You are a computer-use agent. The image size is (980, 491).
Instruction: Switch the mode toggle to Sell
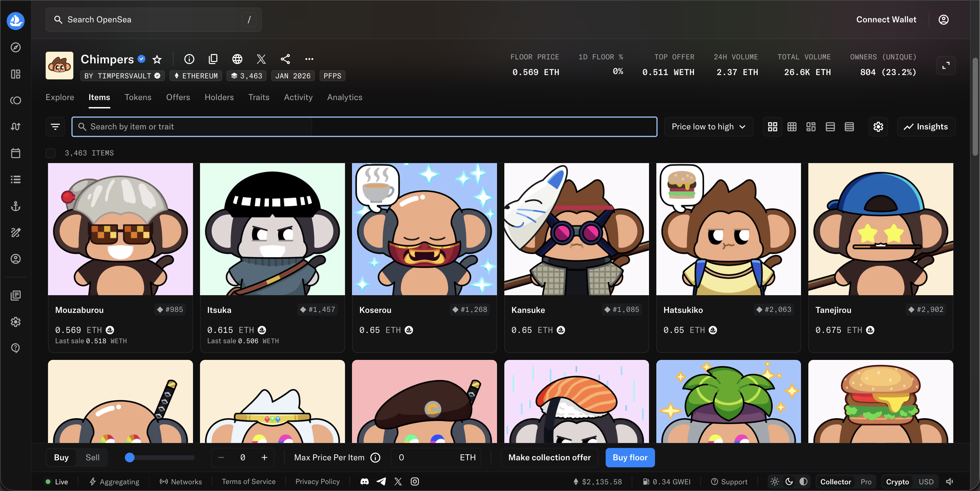click(92, 458)
